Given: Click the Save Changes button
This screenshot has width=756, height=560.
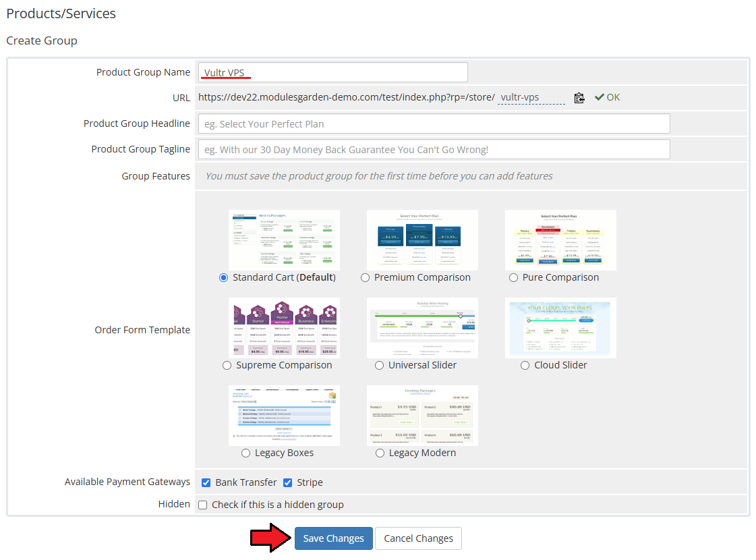Looking at the screenshot, I should coord(334,538).
